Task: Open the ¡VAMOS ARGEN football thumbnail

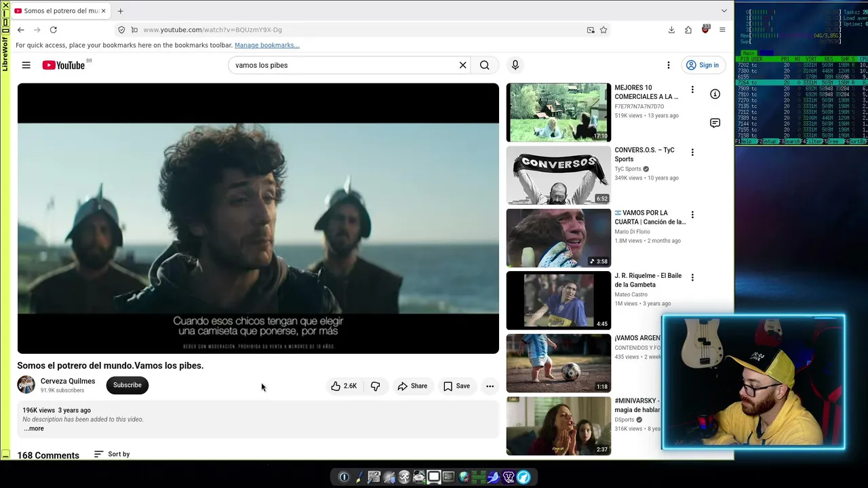Action: point(559,363)
